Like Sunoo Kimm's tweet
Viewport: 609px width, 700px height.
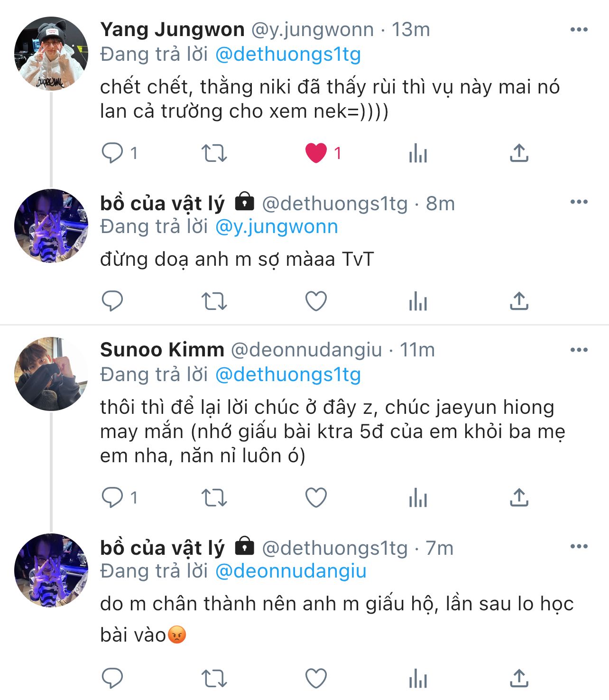click(x=316, y=498)
